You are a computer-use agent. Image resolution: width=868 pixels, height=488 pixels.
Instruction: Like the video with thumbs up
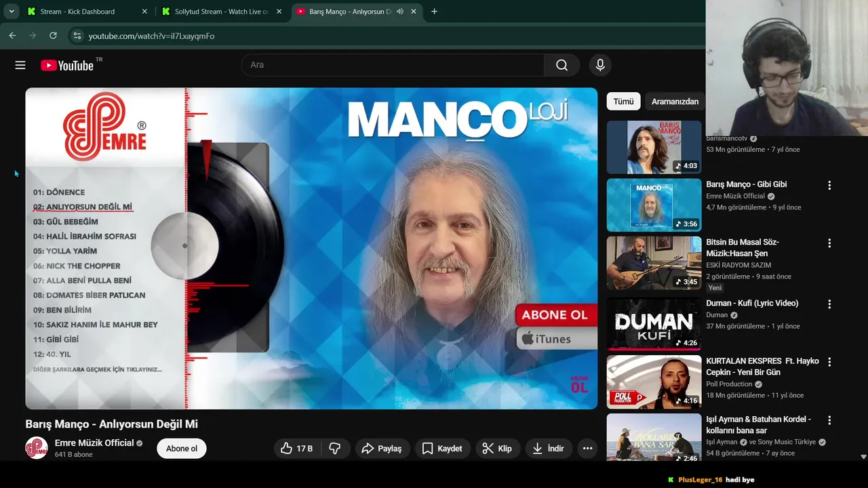297,449
